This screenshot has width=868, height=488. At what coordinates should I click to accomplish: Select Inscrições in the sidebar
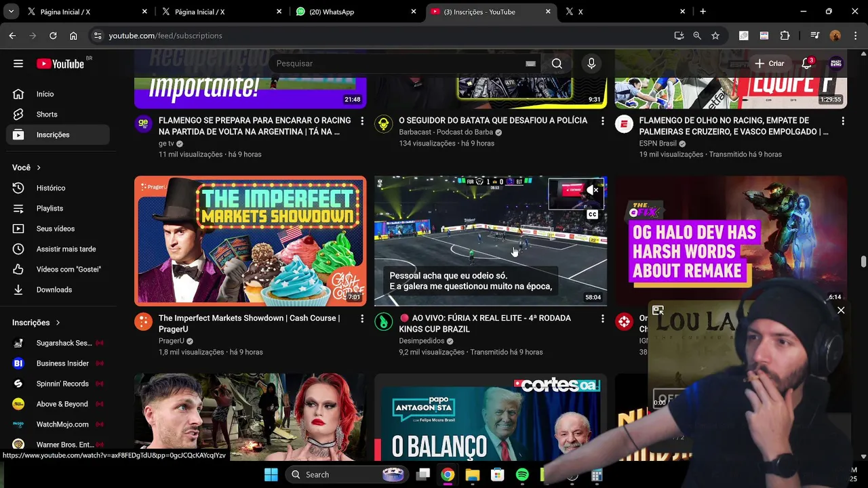[58, 135]
